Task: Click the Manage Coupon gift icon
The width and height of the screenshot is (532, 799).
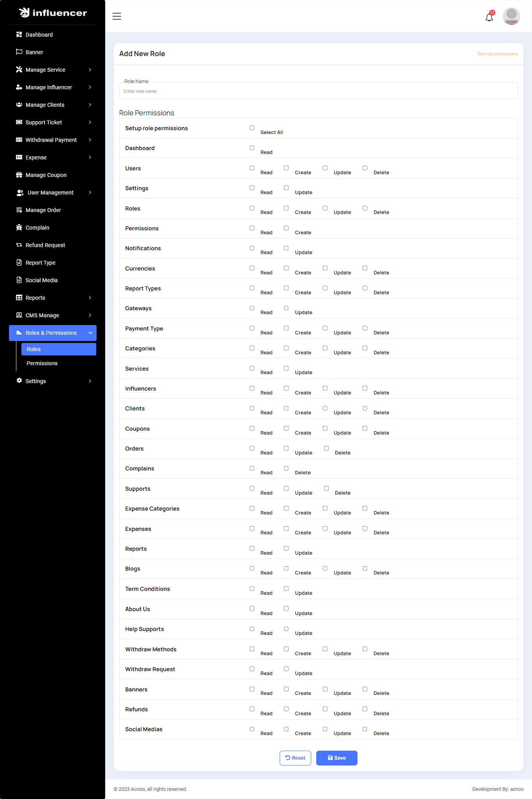Action: pyautogui.click(x=19, y=175)
